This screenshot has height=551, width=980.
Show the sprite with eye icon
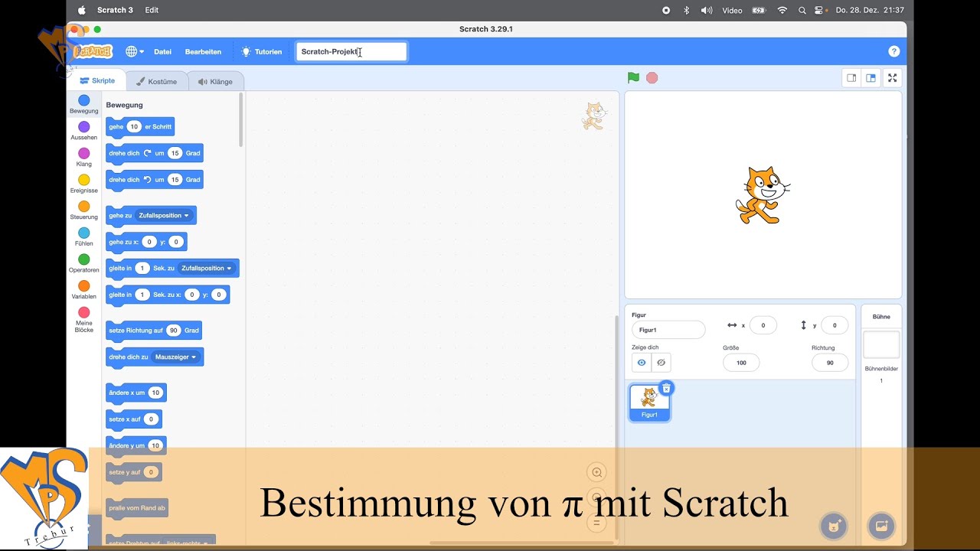[642, 363]
